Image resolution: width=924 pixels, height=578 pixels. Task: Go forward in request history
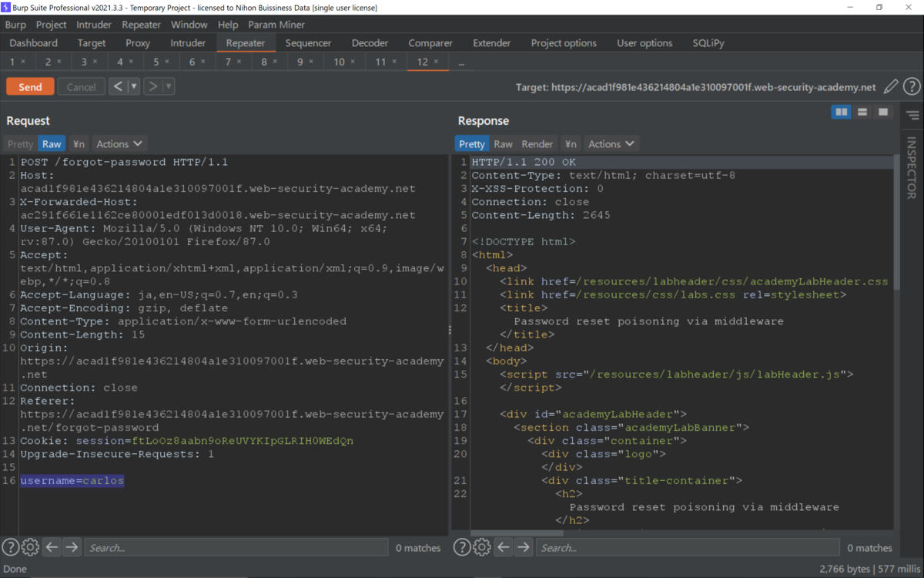click(152, 86)
